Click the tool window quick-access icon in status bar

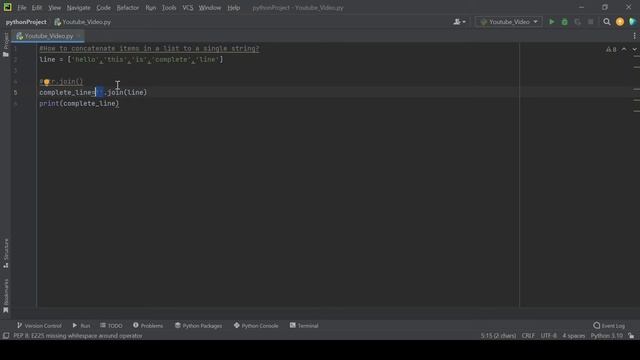tap(6, 336)
